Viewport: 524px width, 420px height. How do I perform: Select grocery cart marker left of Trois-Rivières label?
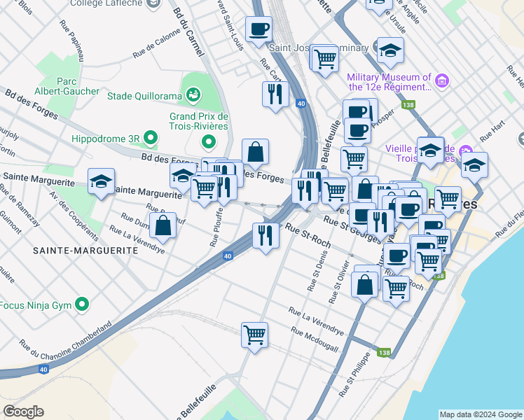pyautogui.click(x=448, y=200)
